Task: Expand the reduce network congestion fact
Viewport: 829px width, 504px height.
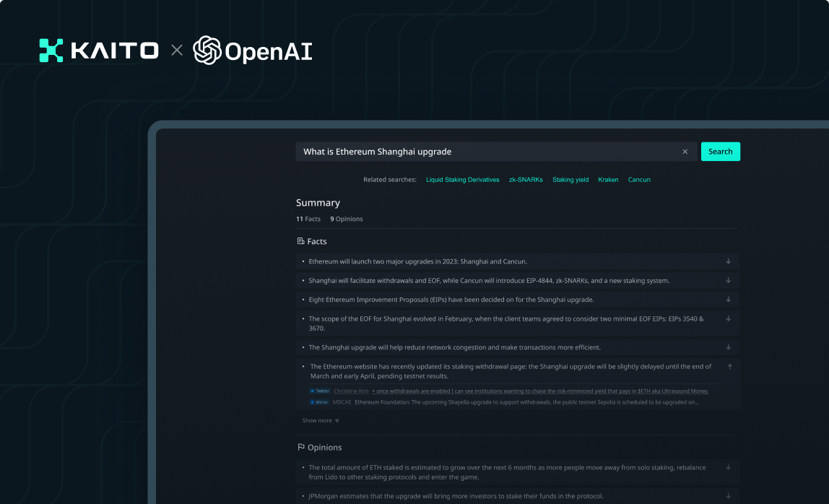Action: [728, 347]
